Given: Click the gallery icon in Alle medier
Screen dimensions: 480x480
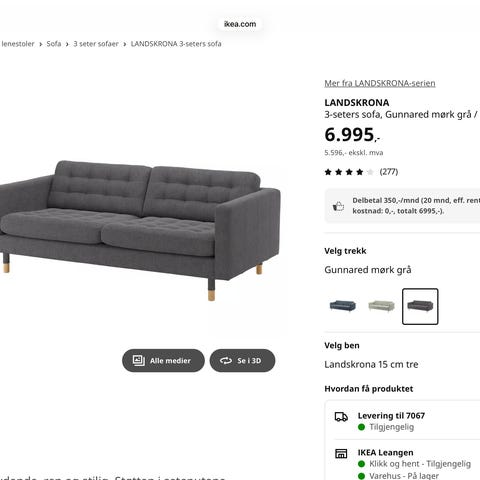Looking at the screenshot, I should [139, 360].
